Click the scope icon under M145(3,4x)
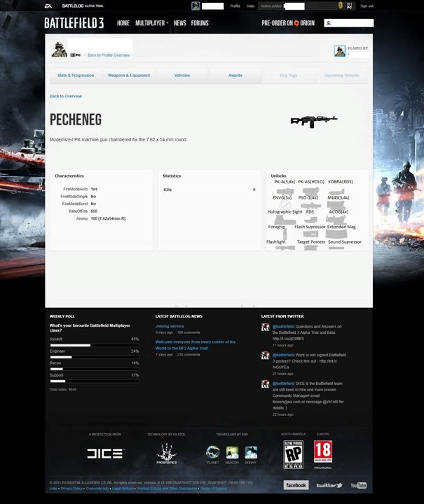Image resolution: width=424 pixels, height=504 pixels. [x=335, y=205]
